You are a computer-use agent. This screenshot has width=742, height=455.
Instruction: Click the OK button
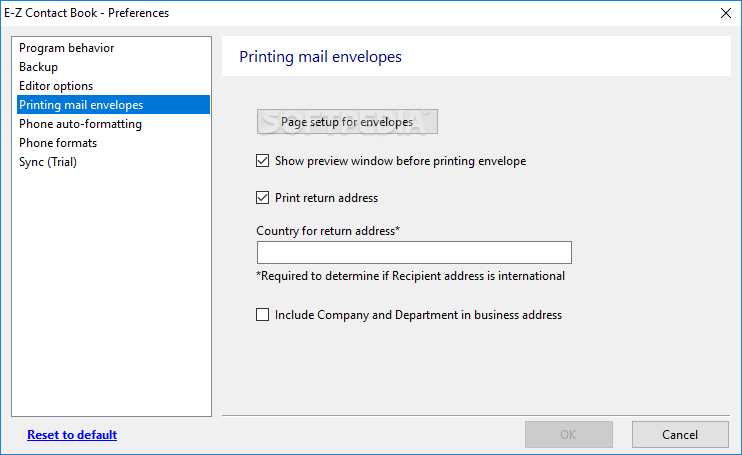569,434
